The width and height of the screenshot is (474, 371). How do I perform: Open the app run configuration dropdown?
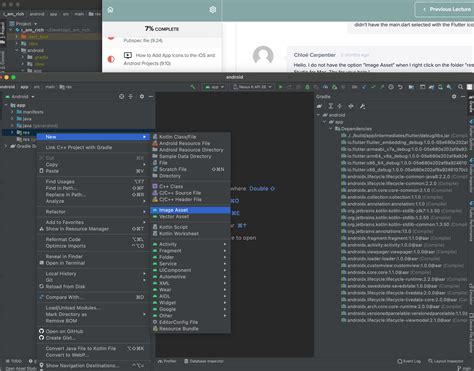point(214,87)
